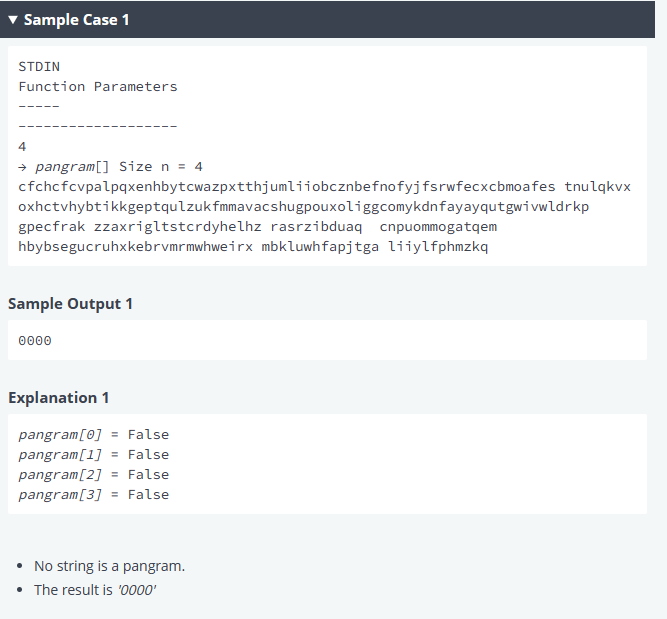Click the 0000 output value
667x619 pixels.
[35, 341]
